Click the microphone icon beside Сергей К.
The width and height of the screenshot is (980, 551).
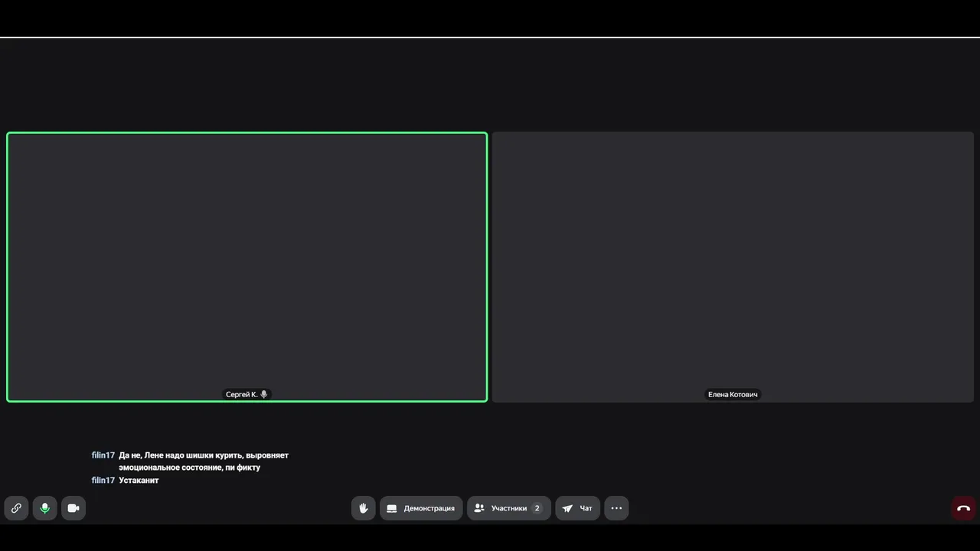264,394
